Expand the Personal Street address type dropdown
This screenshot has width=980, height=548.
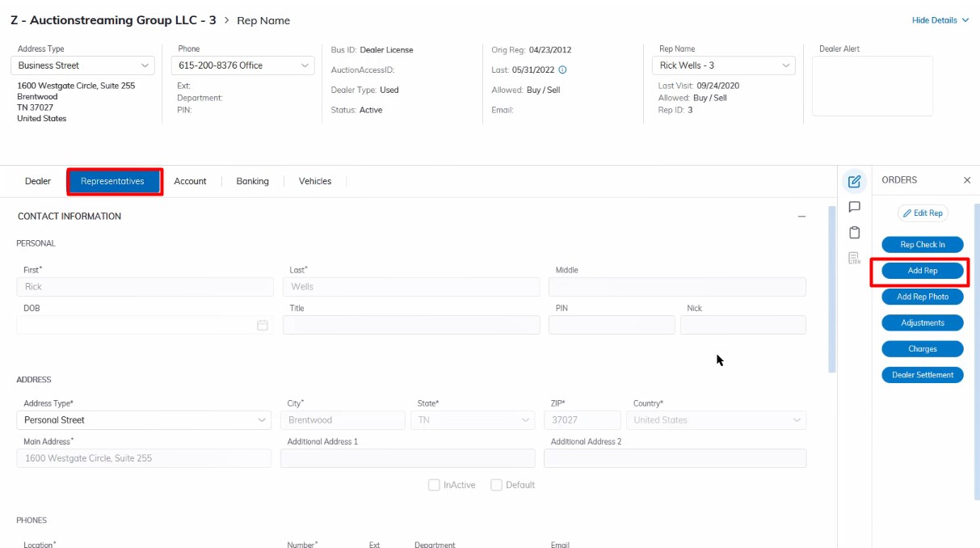143,420
